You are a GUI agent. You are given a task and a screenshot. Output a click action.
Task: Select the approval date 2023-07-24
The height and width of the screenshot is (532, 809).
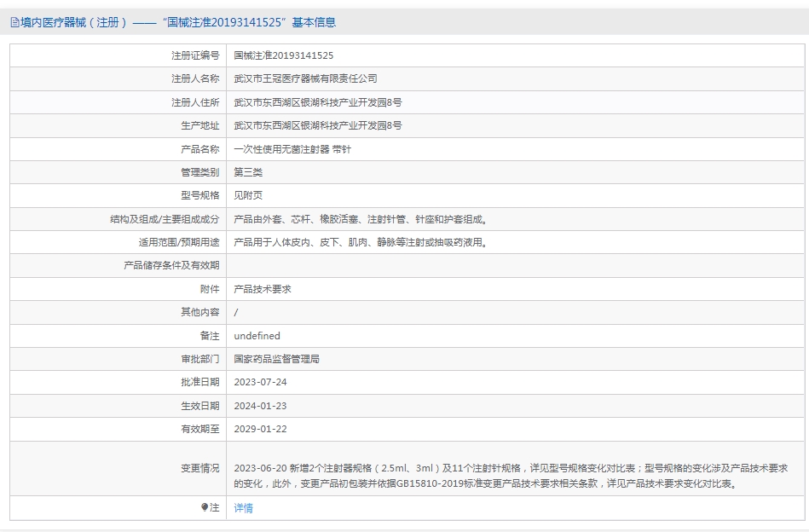pyautogui.click(x=260, y=382)
